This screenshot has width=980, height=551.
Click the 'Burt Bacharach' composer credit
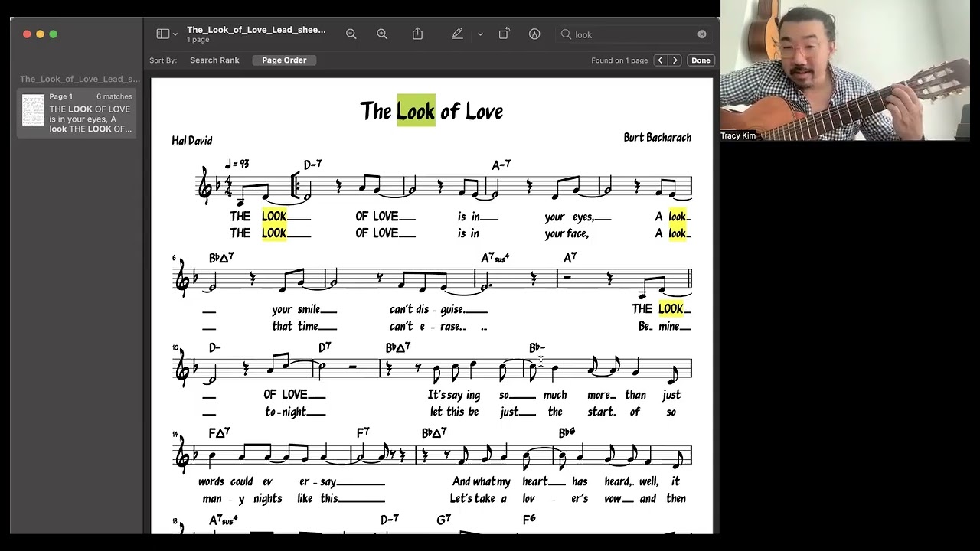[657, 138]
